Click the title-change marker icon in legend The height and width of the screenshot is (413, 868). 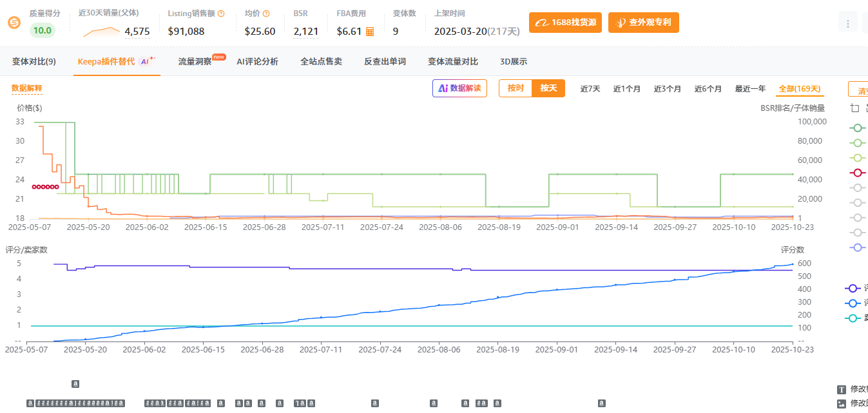pyautogui.click(x=841, y=389)
